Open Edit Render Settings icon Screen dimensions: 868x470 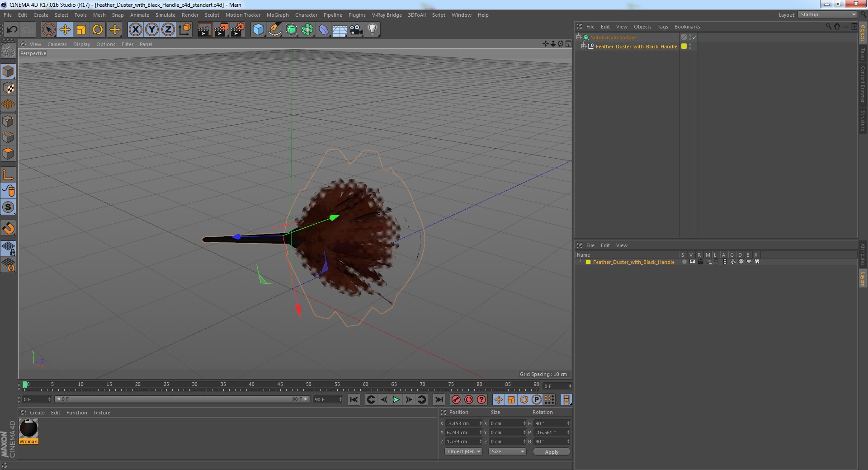[x=238, y=30]
